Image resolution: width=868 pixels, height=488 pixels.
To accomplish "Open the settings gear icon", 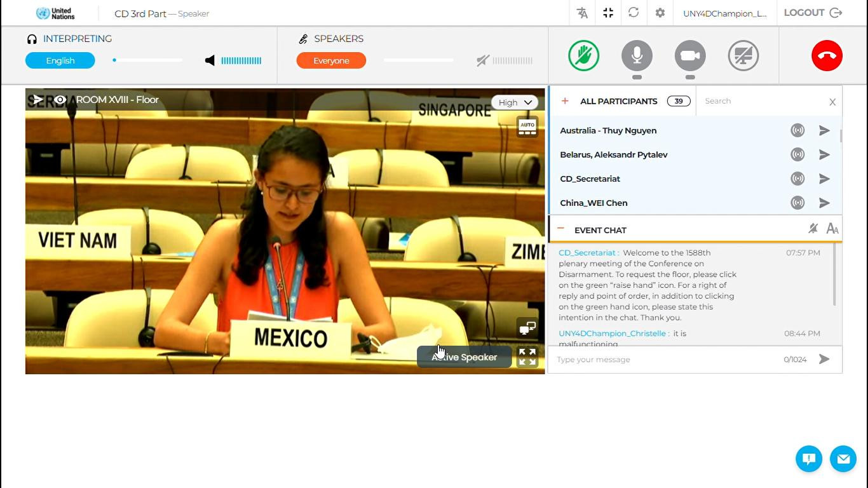I will (x=660, y=13).
